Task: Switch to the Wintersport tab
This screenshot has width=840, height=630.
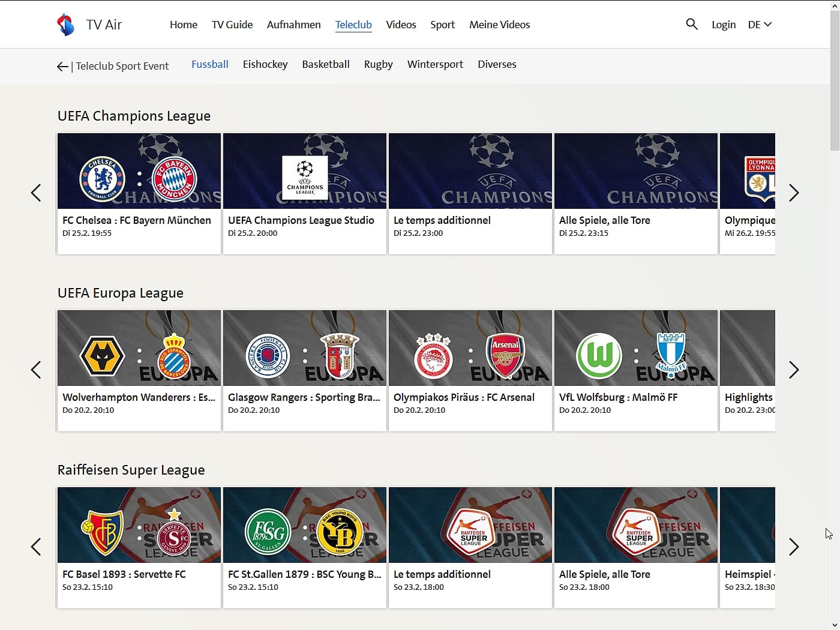Action: 435,64
